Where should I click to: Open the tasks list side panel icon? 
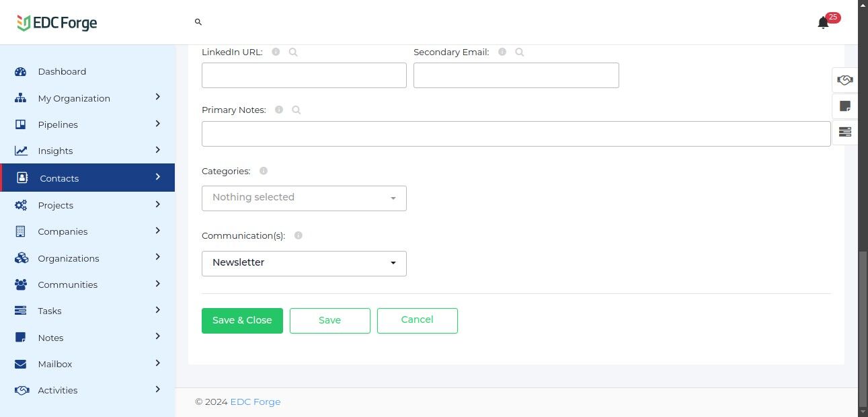tap(845, 132)
